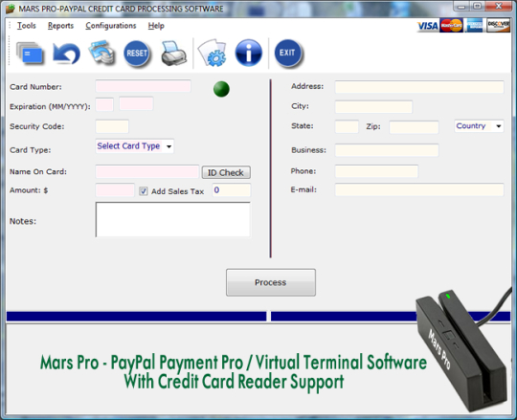Click the Visa logo
The height and width of the screenshot is (420, 517).
(428, 26)
